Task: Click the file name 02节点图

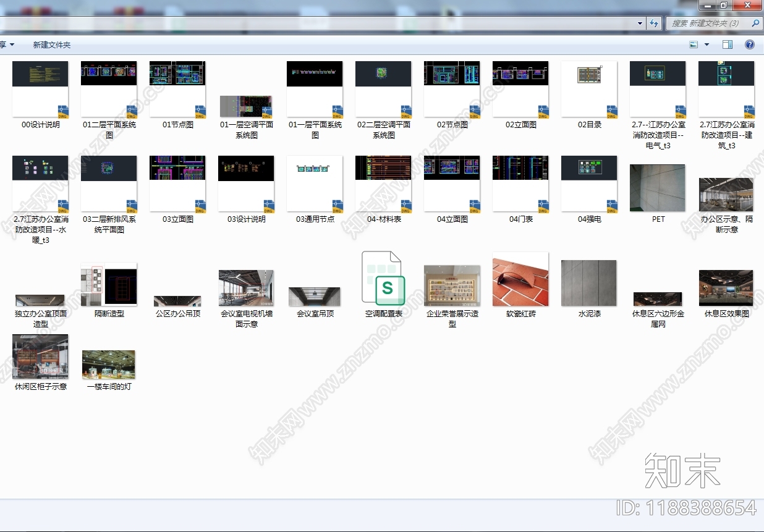Action: click(x=452, y=125)
